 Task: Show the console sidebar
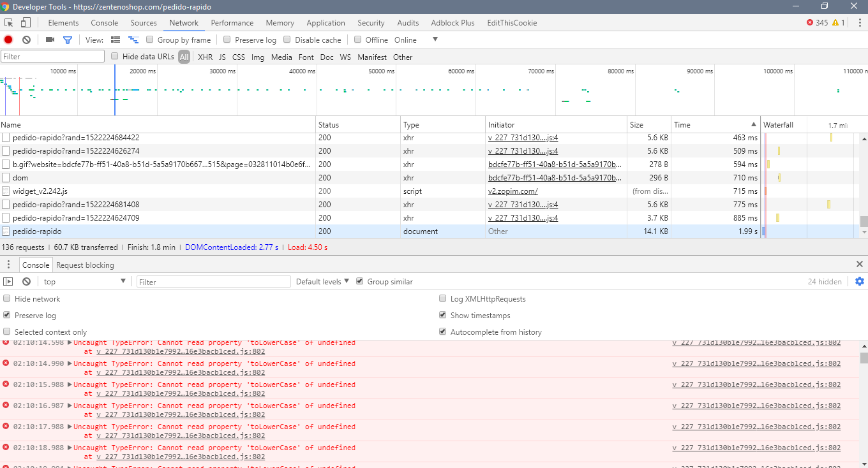point(8,282)
